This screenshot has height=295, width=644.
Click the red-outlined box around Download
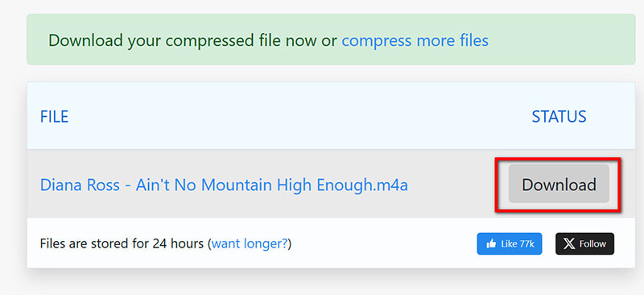coord(558,185)
